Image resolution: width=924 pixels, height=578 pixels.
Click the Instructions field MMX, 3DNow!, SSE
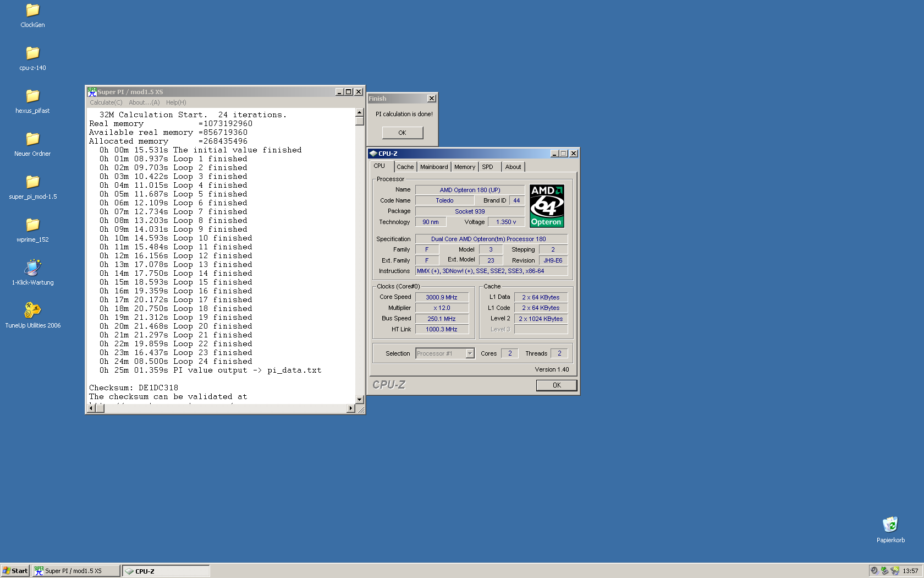491,271
